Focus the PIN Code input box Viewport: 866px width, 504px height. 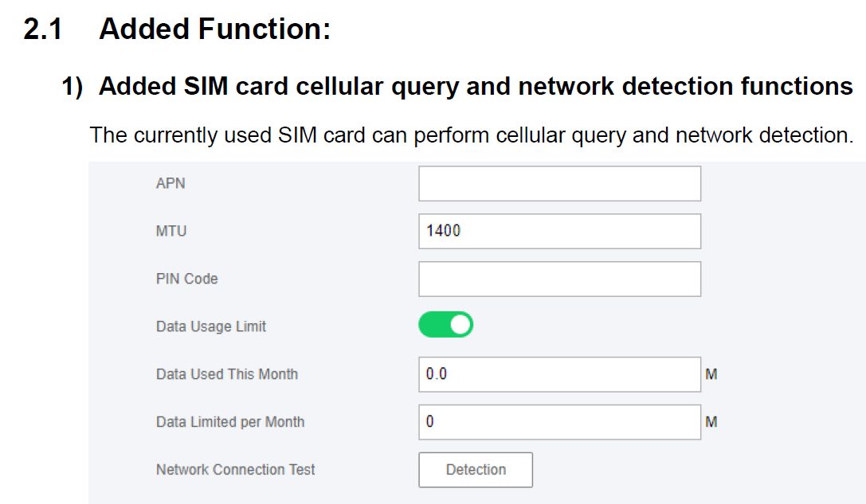[559, 279]
